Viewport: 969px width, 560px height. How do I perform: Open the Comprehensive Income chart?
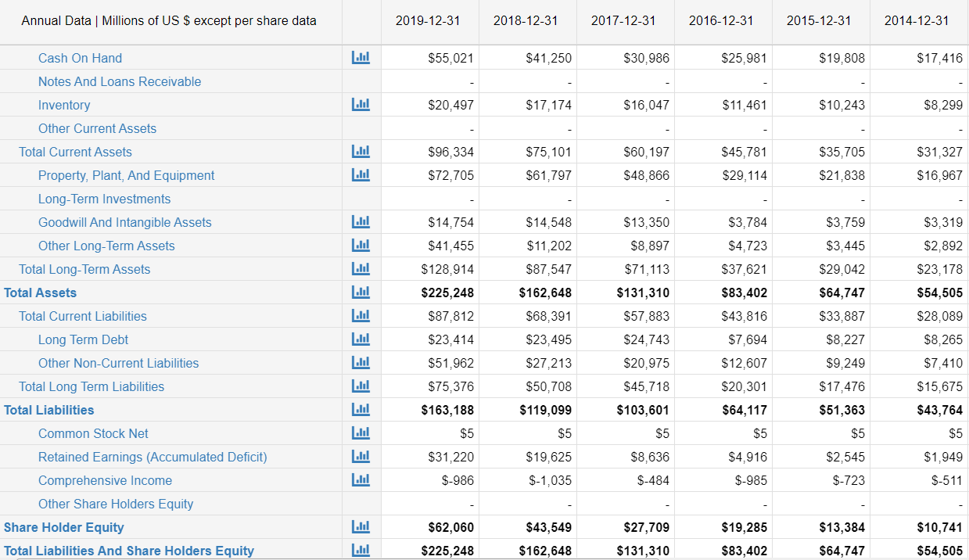click(361, 479)
